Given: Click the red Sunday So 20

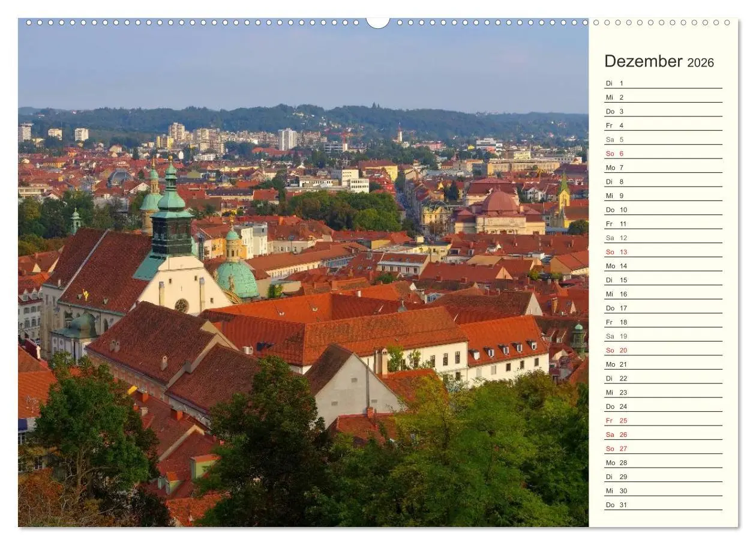Looking at the screenshot, I should click(614, 350).
